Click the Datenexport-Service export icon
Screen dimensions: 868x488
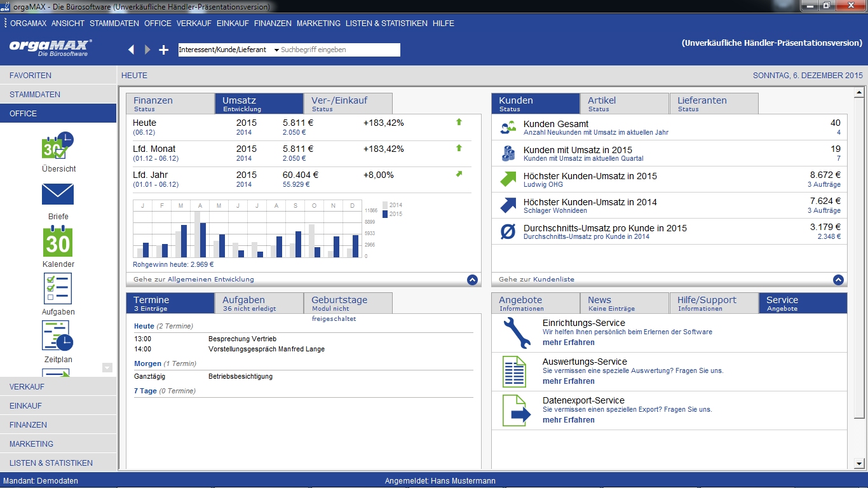point(516,410)
